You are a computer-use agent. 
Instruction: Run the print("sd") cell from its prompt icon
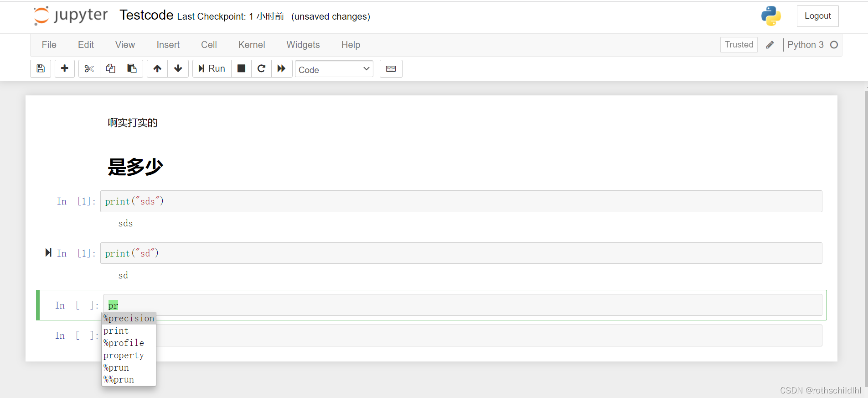pos(48,253)
